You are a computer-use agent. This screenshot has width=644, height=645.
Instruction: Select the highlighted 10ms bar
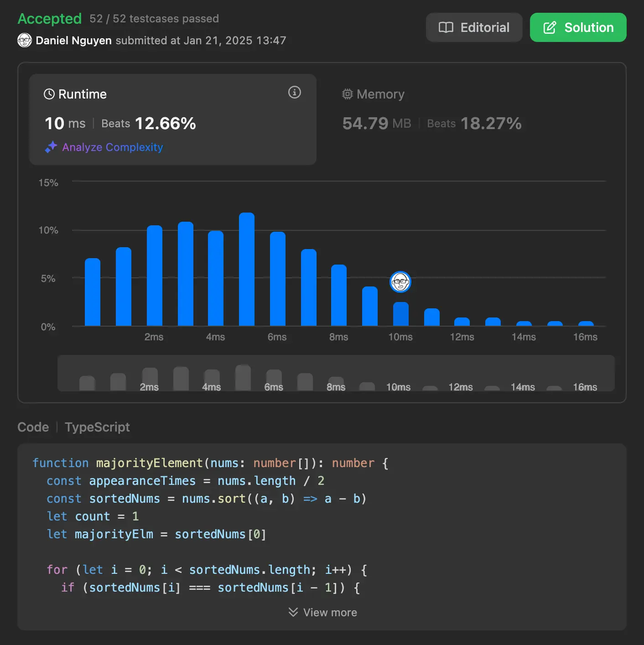pyautogui.click(x=400, y=314)
